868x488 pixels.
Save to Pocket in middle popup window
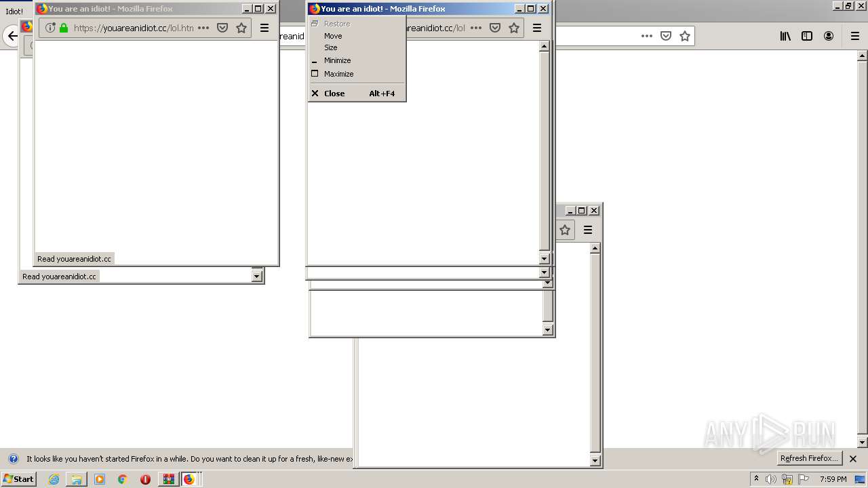[495, 28]
